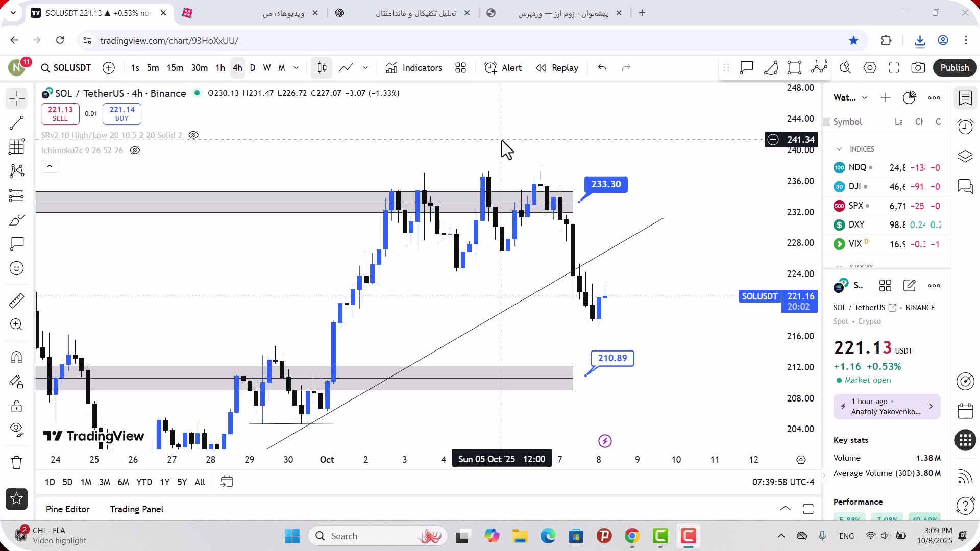Screen dimensions: 980x551
Task: Select DXY in the watchlist
Action: [887, 225]
